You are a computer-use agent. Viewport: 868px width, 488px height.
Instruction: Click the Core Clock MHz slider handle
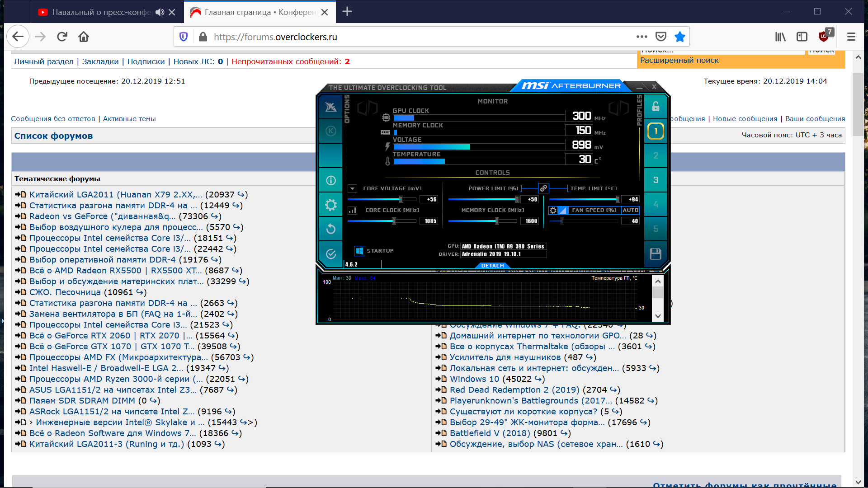(394, 221)
